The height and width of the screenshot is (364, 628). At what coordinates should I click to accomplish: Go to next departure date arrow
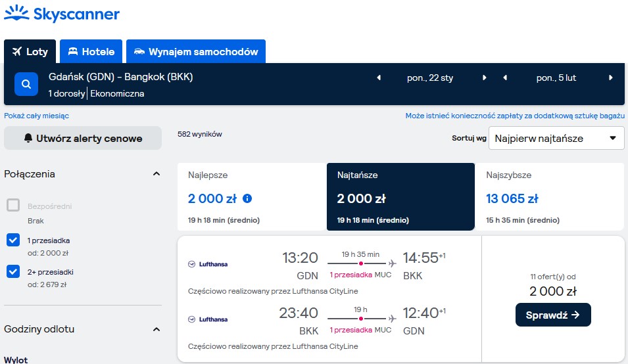484,78
